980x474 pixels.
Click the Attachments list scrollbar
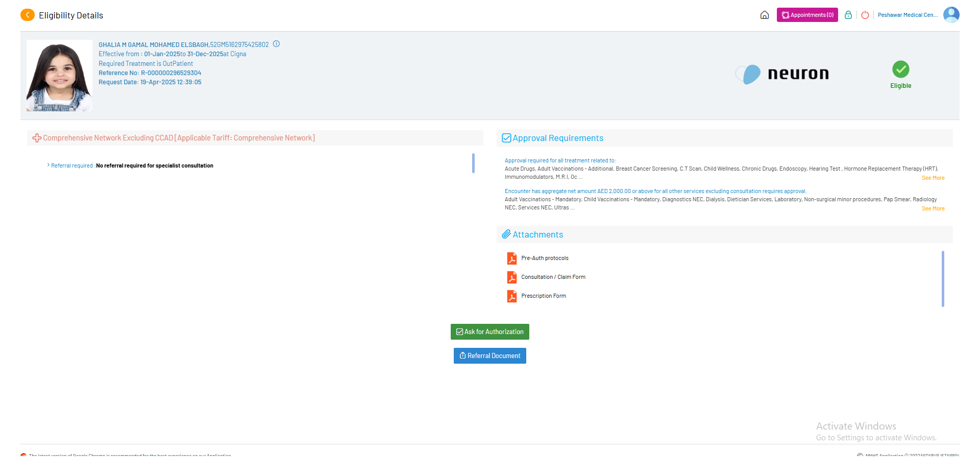coord(942,278)
